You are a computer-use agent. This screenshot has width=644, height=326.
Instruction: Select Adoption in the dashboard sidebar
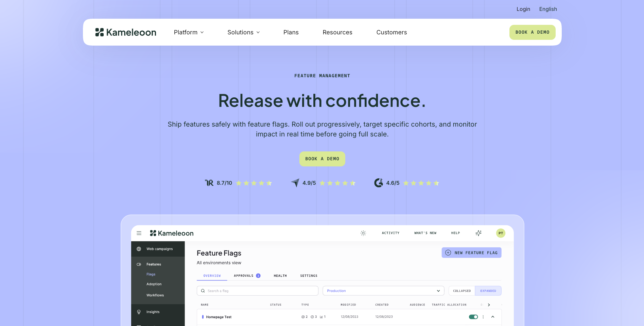point(154,284)
